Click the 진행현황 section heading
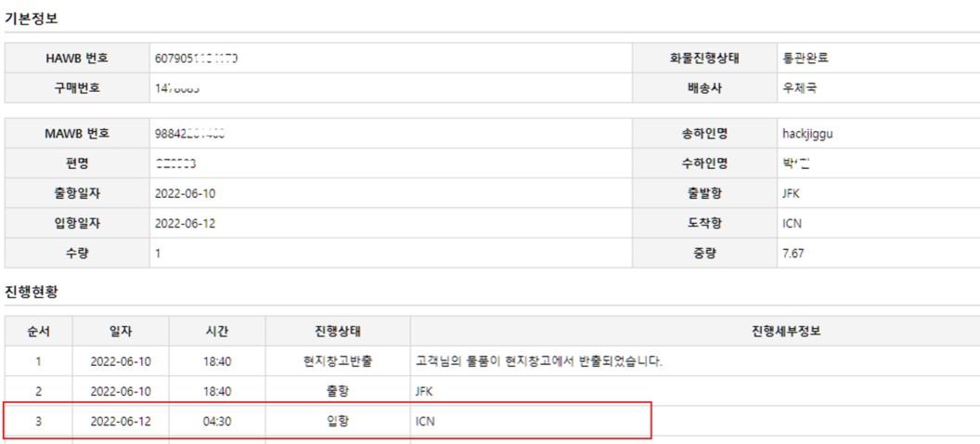The image size is (980, 444). 32,292
